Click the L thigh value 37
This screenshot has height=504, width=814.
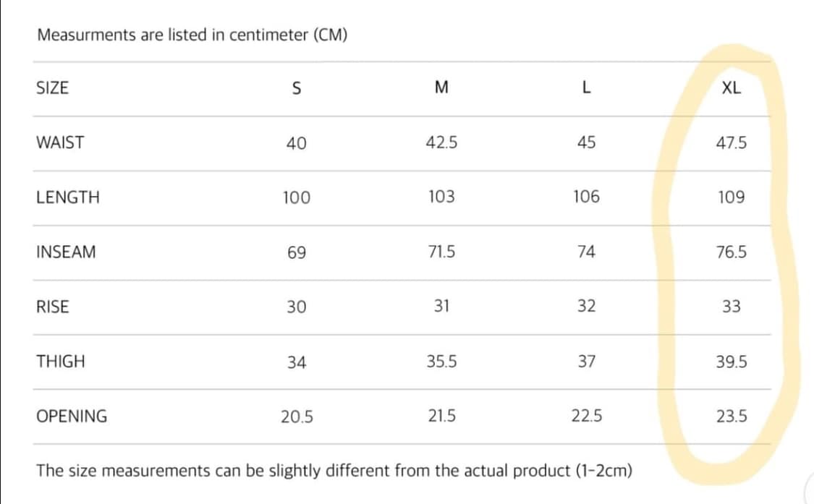586,362
